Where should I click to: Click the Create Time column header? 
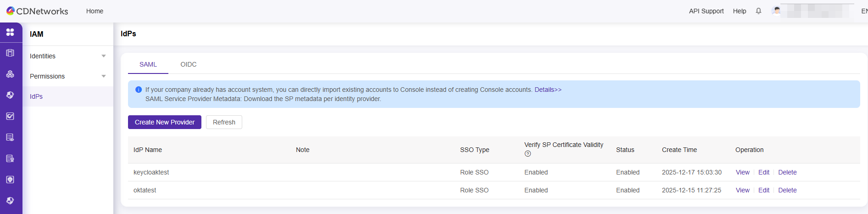pos(679,150)
